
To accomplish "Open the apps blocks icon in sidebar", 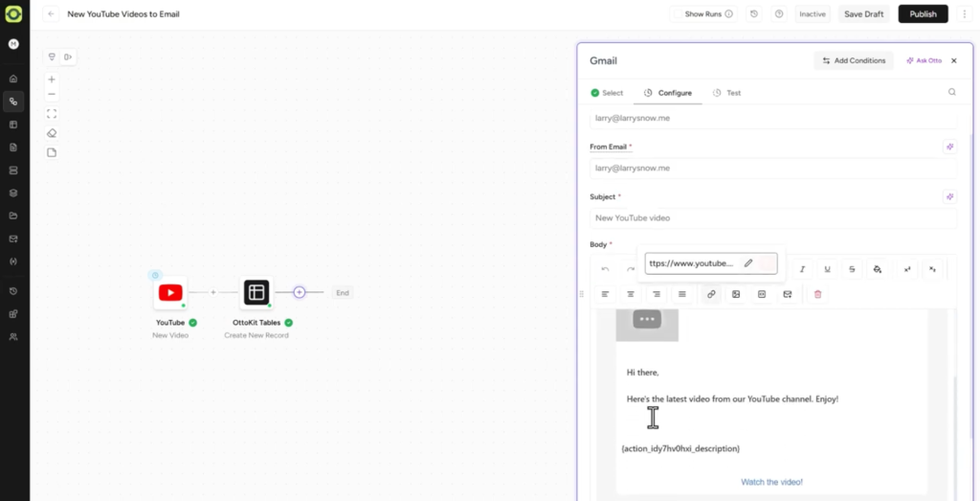I will coord(13,314).
